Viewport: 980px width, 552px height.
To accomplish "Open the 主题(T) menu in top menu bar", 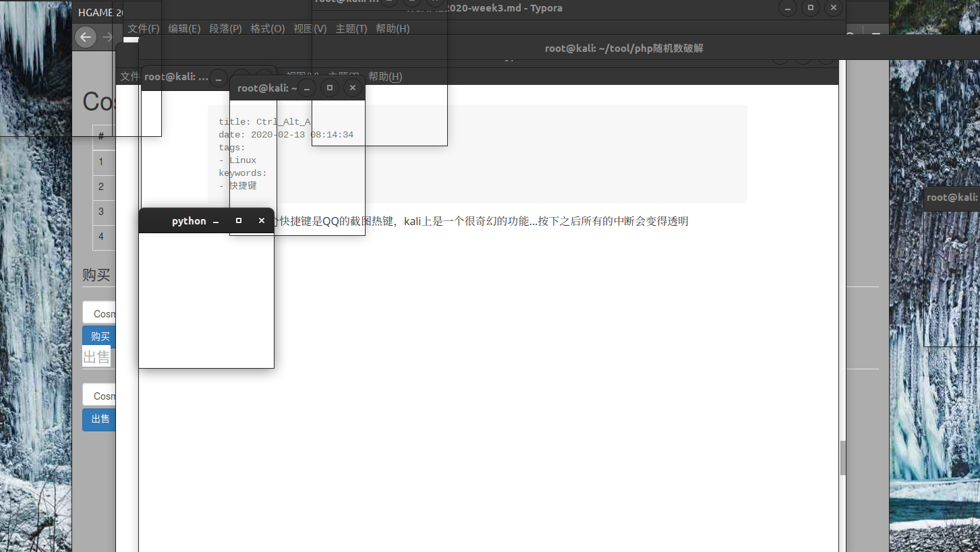I will (x=351, y=29).
